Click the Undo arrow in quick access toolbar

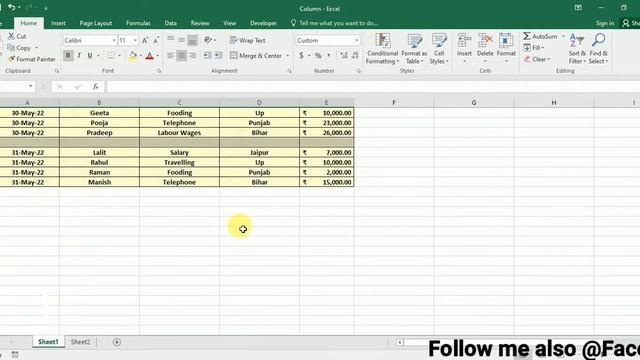(11, 7)
